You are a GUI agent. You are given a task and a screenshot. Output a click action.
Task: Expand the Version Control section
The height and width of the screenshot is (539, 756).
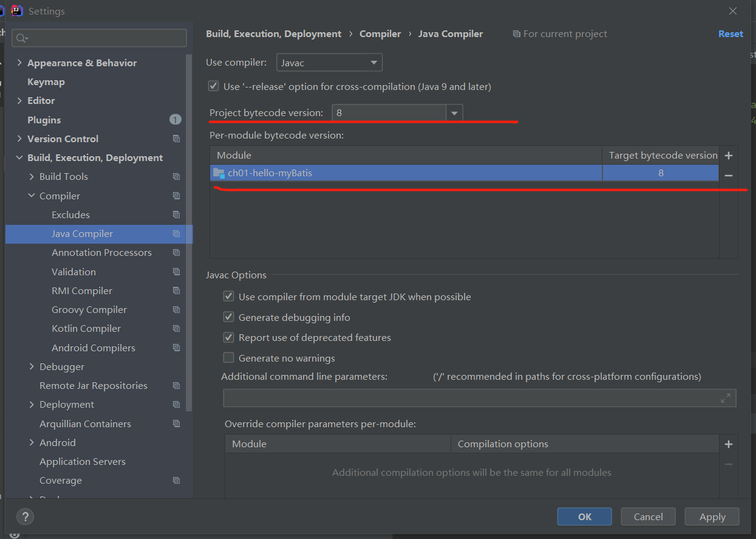tap(19, 139)
